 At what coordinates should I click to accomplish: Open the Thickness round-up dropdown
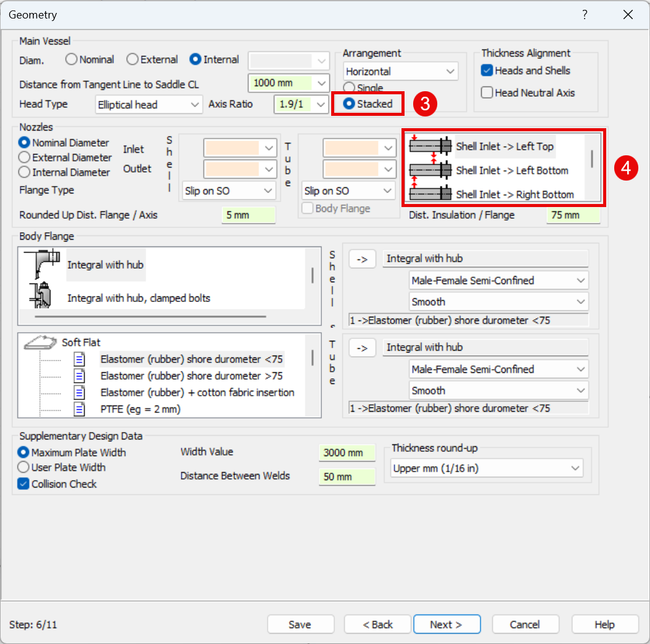point(487,468)
